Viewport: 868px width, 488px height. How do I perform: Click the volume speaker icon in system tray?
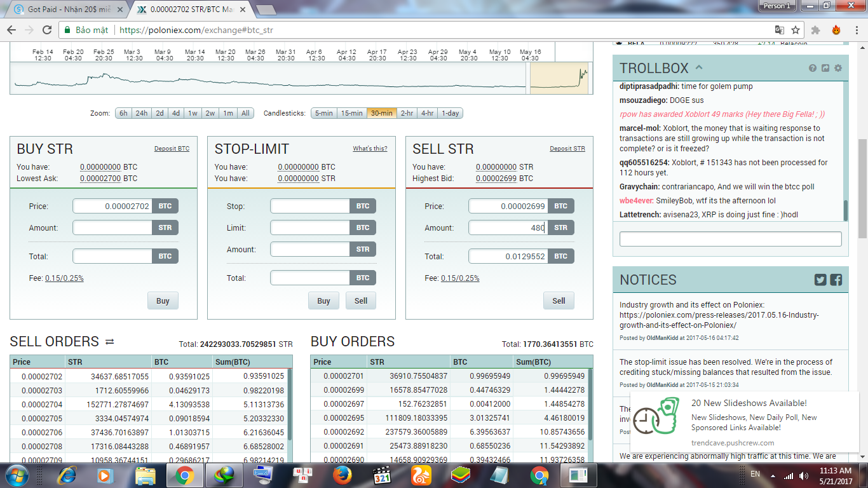[803, 475]
